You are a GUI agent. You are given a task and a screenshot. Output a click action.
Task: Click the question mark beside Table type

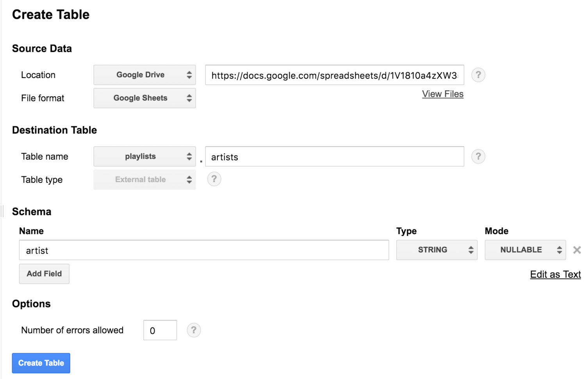point(214,179)
